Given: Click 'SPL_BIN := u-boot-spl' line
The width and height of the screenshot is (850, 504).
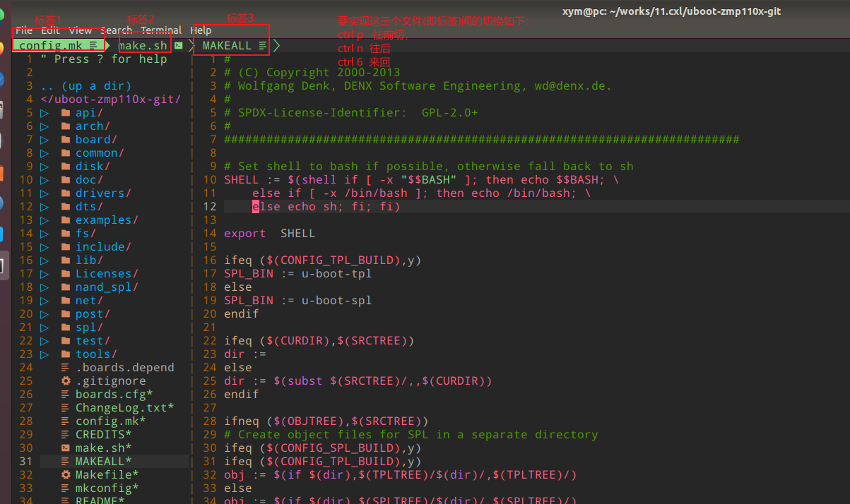Looking at the screenshot, I should coord(297,301).
